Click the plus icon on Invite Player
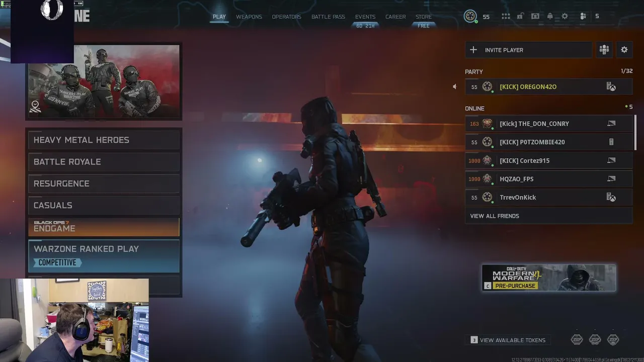 pos(473,50)
